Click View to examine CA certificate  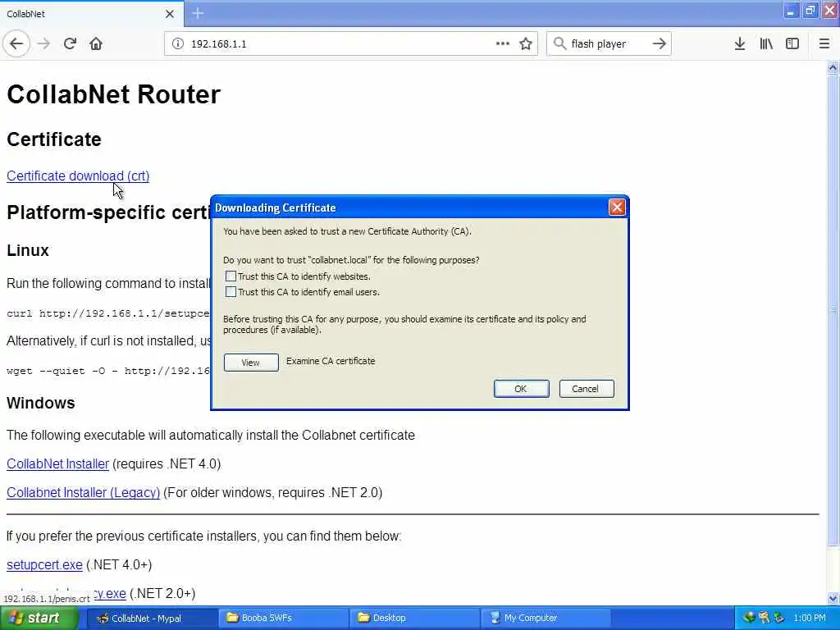[251, 363]
